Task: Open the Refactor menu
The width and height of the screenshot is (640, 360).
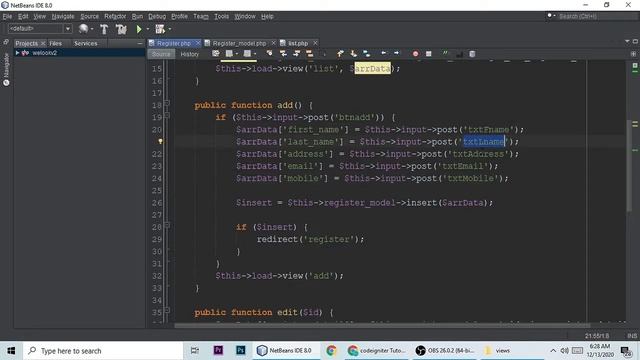Action: coord(115,16)
